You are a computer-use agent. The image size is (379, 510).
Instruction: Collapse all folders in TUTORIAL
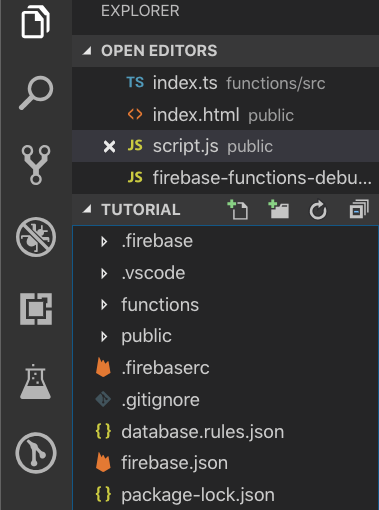tap(359, 210)
